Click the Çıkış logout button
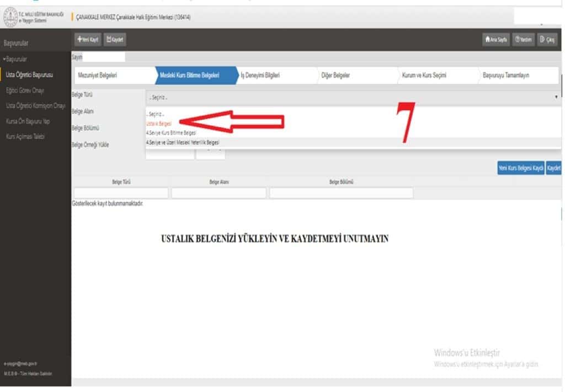This screenshot has height=392, width=565. (x=548, y=40)
